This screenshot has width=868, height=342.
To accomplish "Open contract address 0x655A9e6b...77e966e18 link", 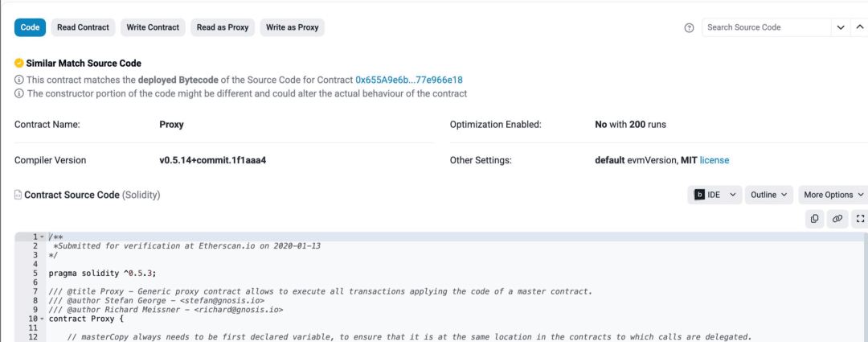I will (x=409, y=80).
